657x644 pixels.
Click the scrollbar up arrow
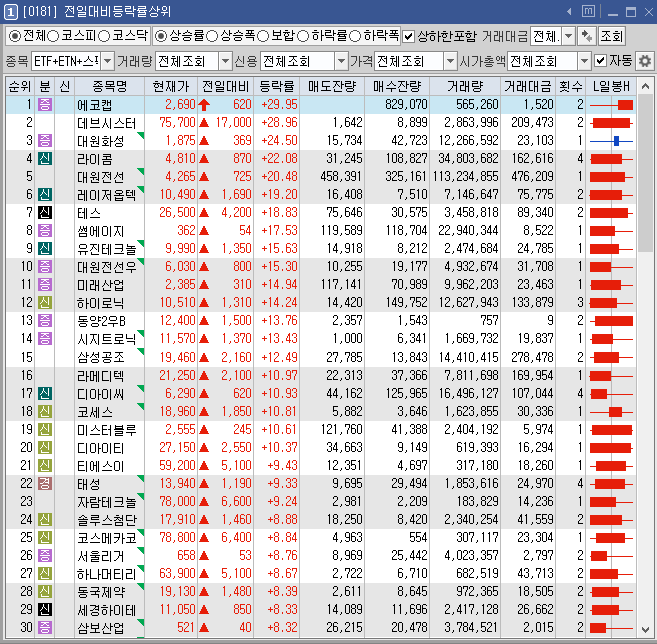pos(645,87)
